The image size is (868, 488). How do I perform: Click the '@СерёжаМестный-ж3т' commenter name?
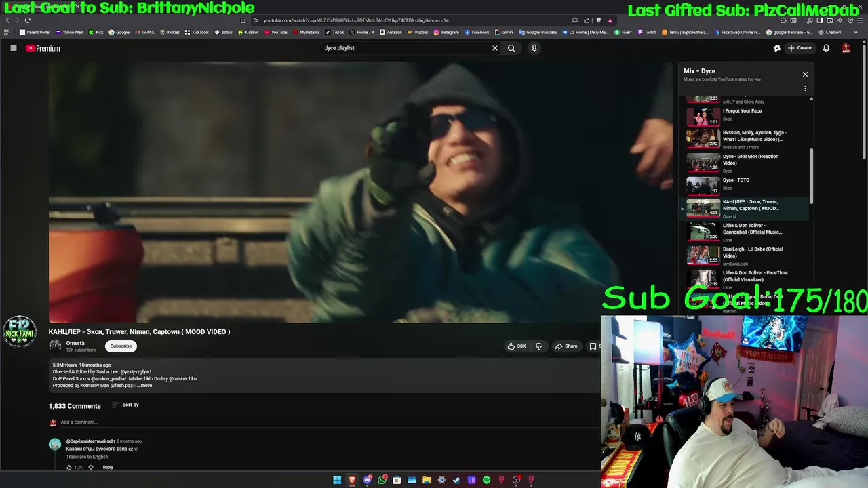click(90, 441)
